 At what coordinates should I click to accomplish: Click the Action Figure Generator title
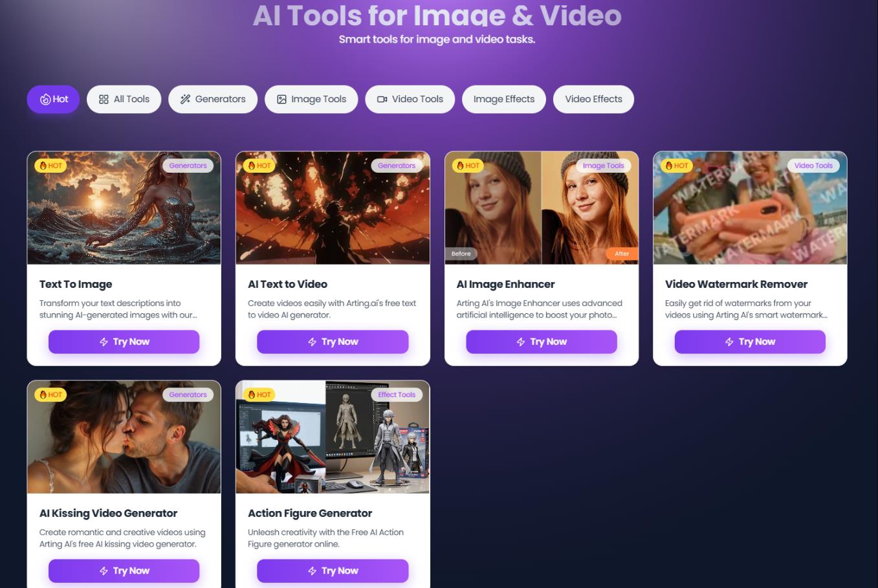310,513
